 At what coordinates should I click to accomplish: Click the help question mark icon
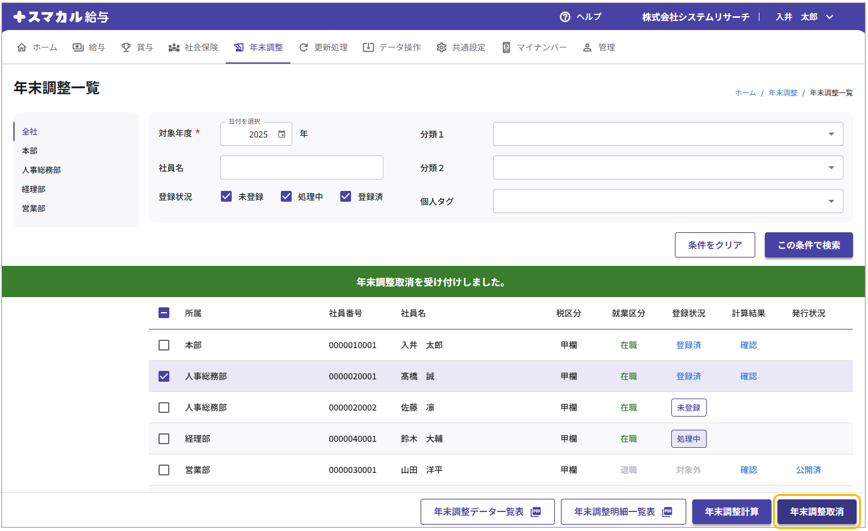tap(565, 17)
